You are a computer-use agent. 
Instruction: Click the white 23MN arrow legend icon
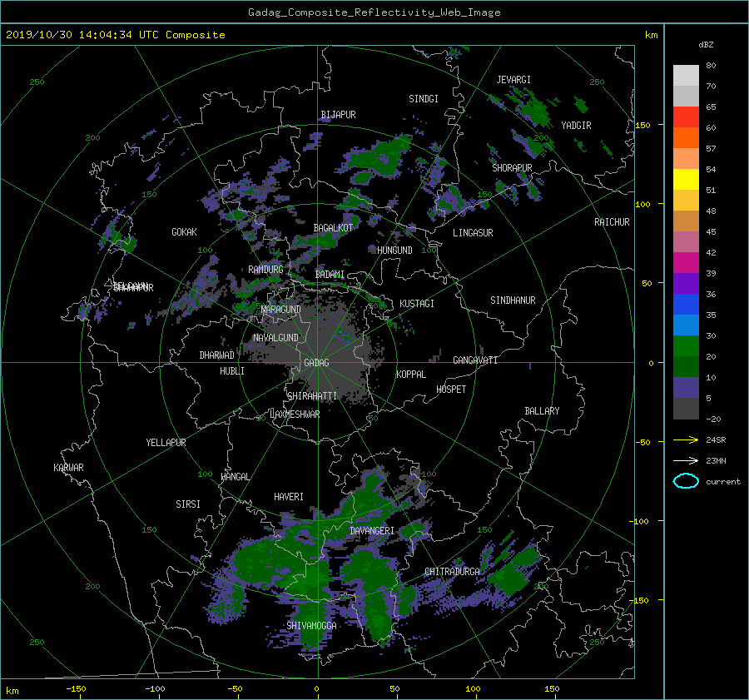[686, 460]
